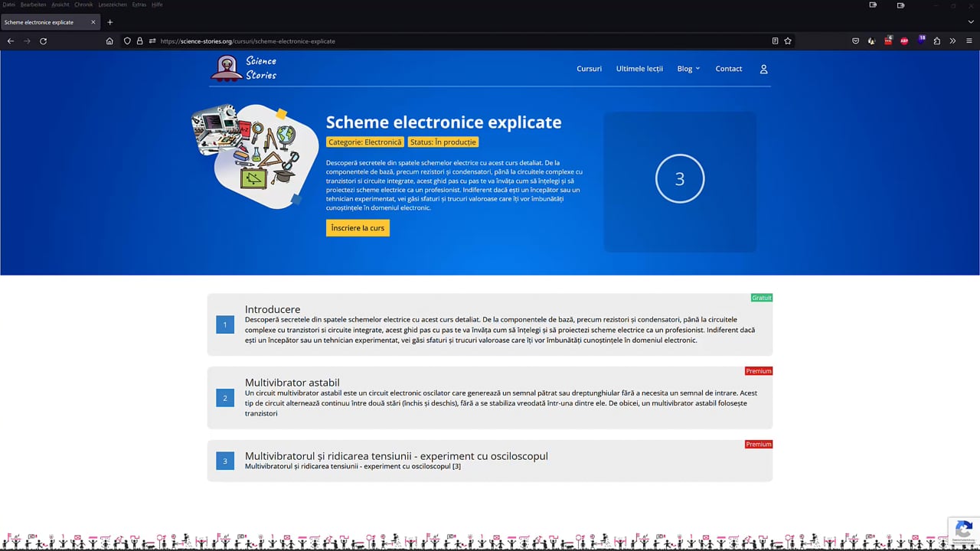Save page to Pocket icon
The height and width of the screenshot is (551, 980).
[856, 41]
